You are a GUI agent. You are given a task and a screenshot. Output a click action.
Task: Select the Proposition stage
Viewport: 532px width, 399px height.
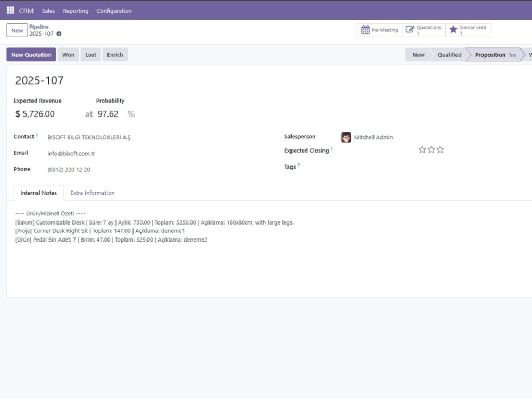coord(495,55)
